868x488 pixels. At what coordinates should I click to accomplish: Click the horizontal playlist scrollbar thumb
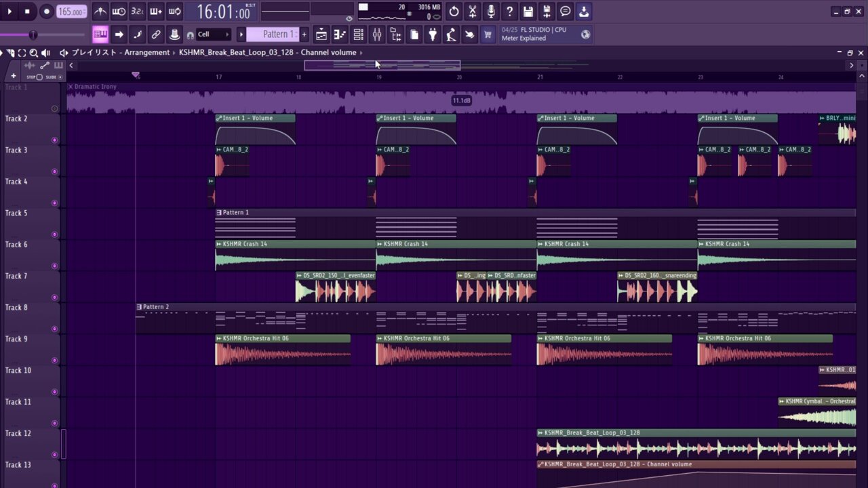point(382,65)
